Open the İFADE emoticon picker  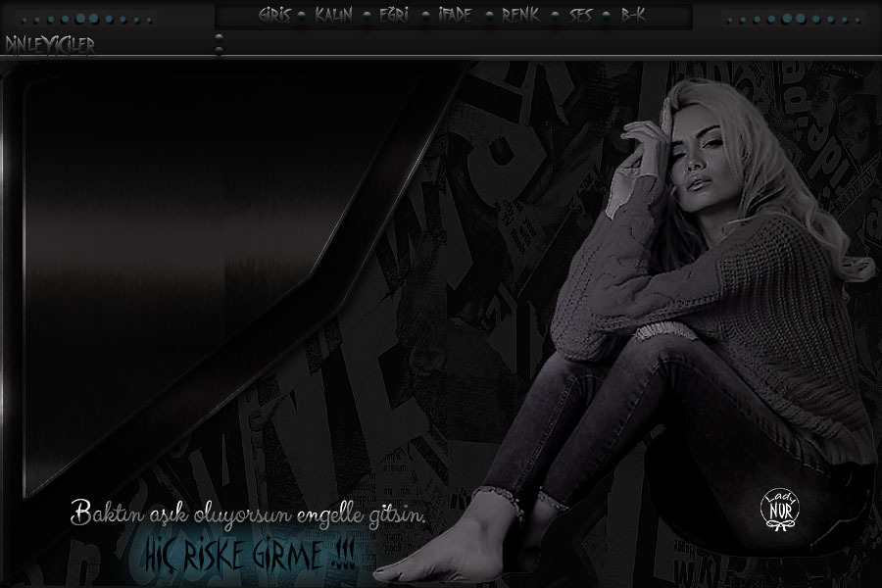click(455, 16)
